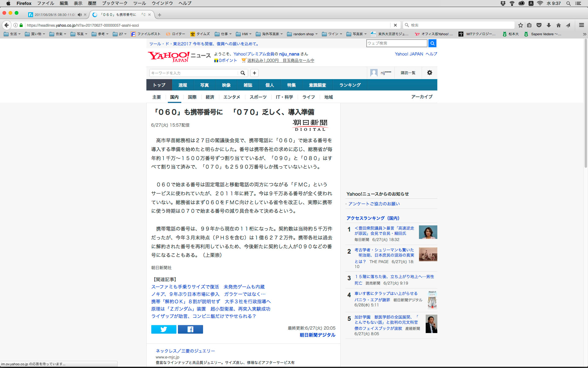This screenshot has height=368, width=588.
Task: Switch to the ランキング tab
Action: coord(350,85)
